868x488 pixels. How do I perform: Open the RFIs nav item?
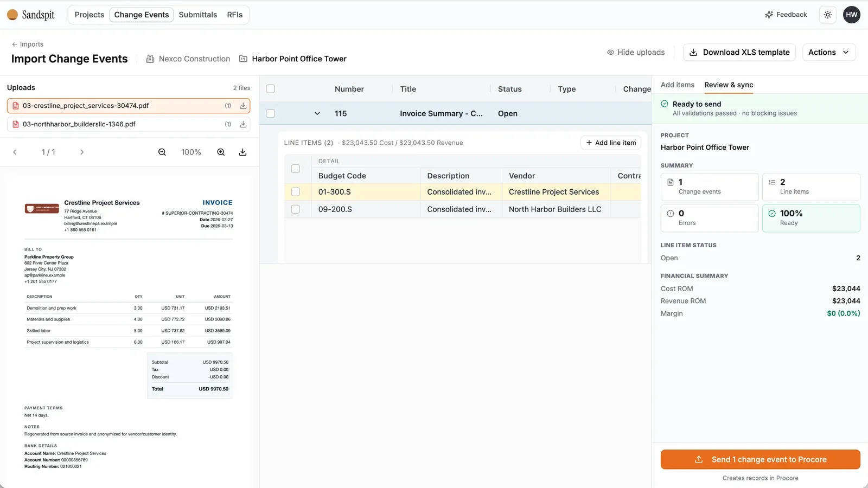pyautogui.click(x=235, y=15)
